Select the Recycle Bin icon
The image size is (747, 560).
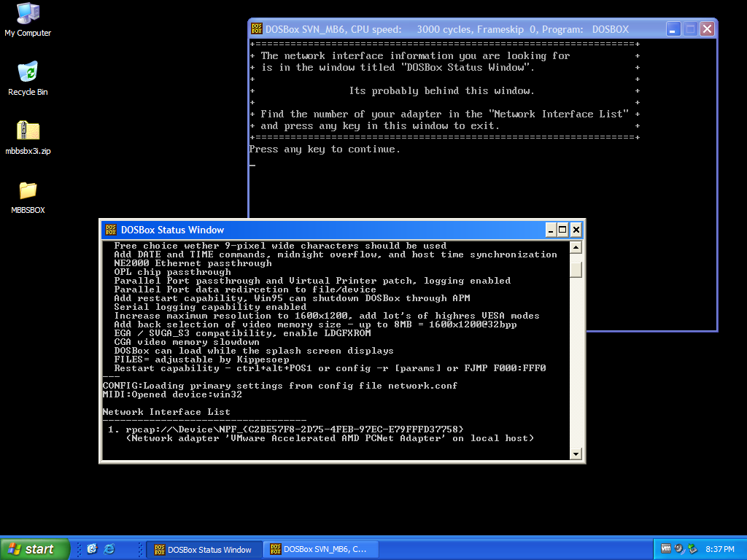28,73
